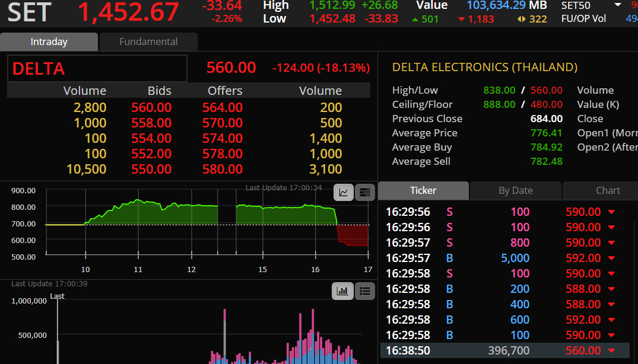Click the SET index name
638x364 pixels.
coord(29,12)
